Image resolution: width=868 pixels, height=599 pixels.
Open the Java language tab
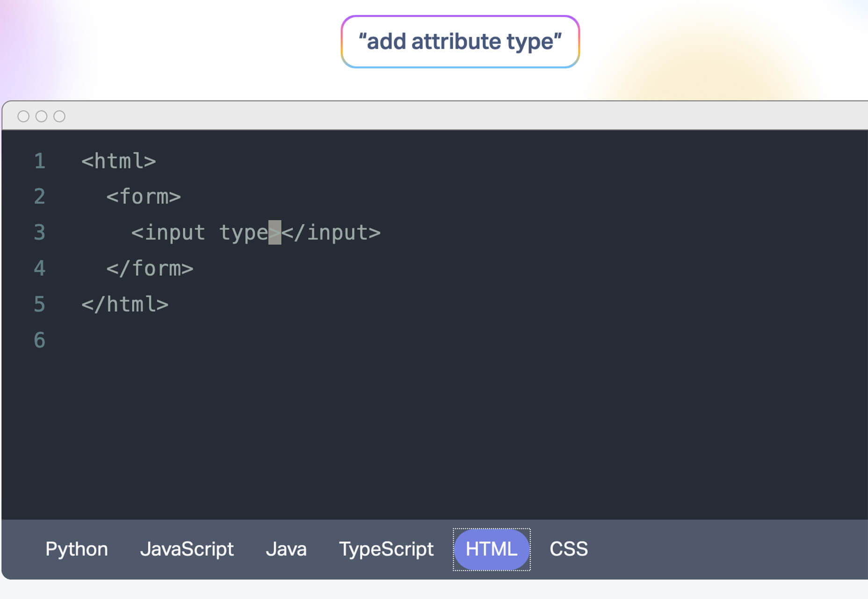click(286, 549)
